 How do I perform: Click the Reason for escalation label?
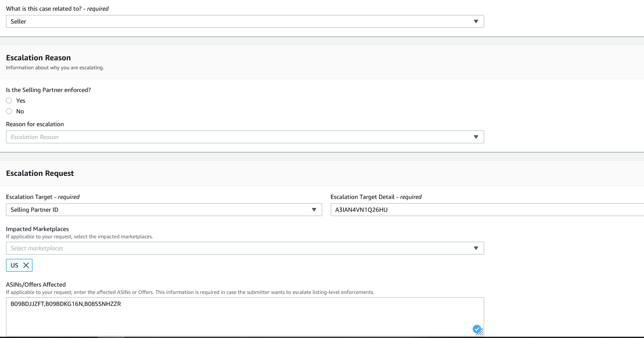[35, 124]
